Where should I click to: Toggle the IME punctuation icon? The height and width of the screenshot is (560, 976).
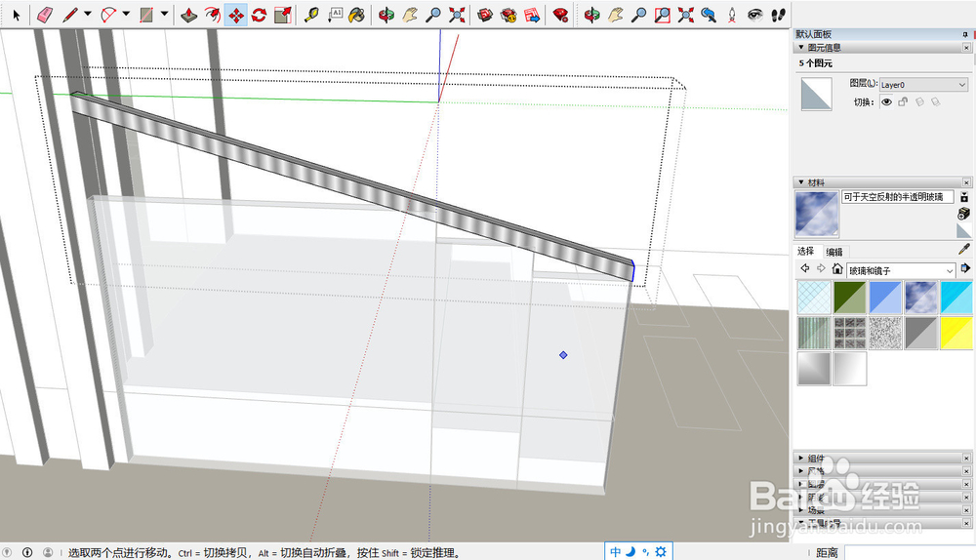pyautogui.click(x=645, y=552)
